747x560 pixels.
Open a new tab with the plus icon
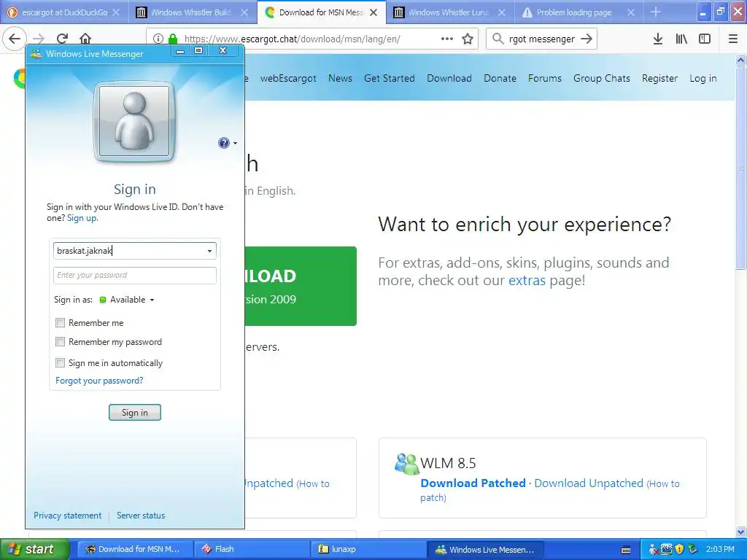[656, 12]
